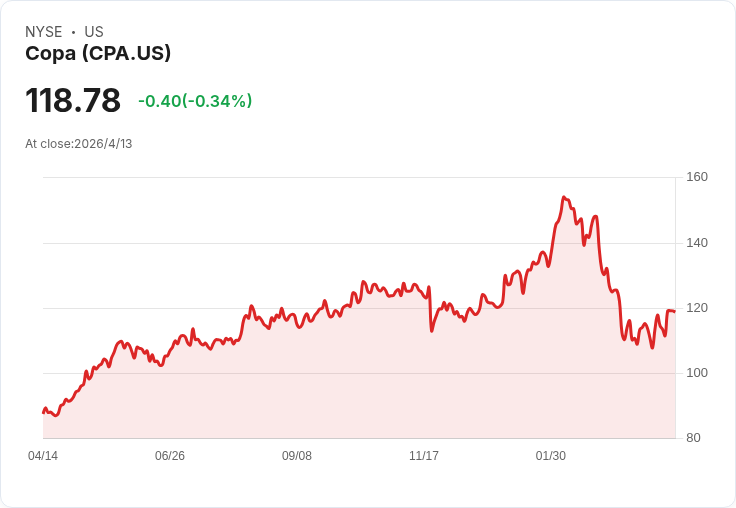Click the green -0.40(-0.34%) change value
The image size is (736, 508).
195,101
